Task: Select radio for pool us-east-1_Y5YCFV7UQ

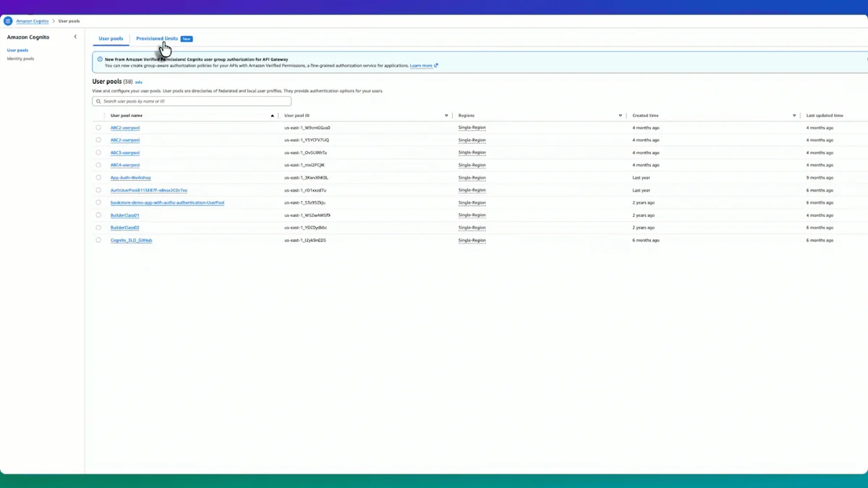Action: 98,140
